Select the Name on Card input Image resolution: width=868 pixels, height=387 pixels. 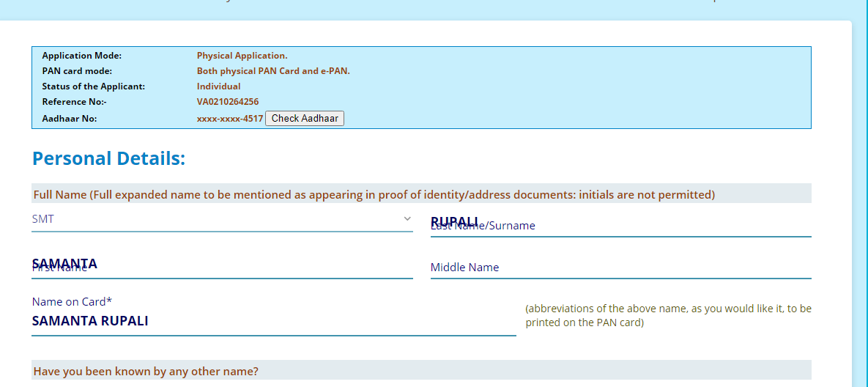point(272,321)
